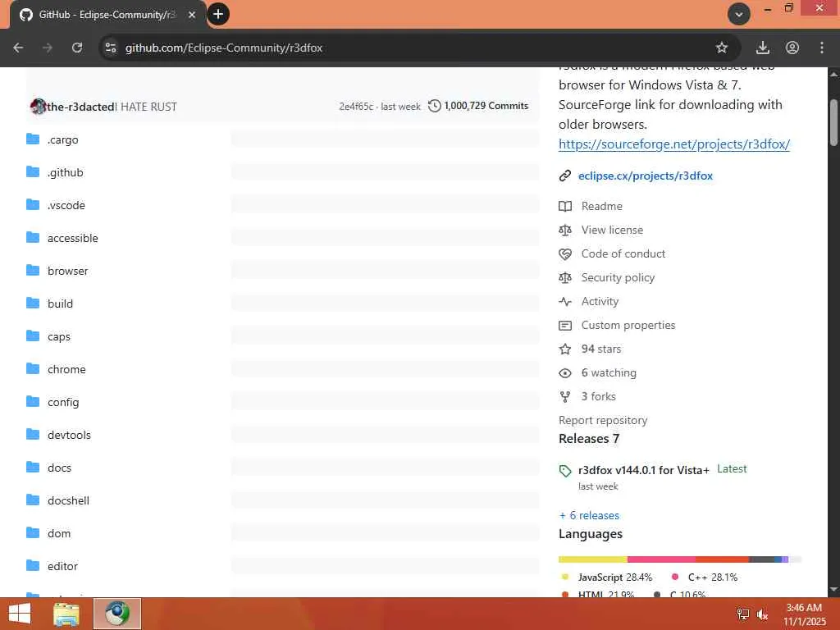Click the Security policy scale icon
This screenshot has width=840, height=630.
coord(565,277)
